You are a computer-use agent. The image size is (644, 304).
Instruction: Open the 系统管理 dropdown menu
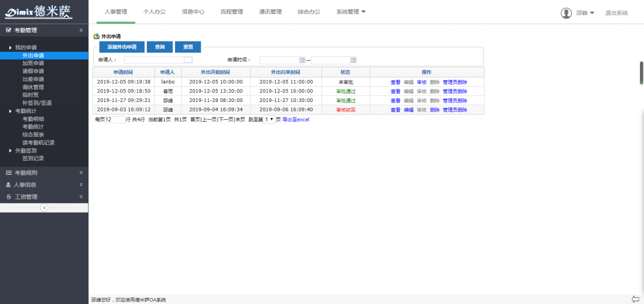coord(351,12)
